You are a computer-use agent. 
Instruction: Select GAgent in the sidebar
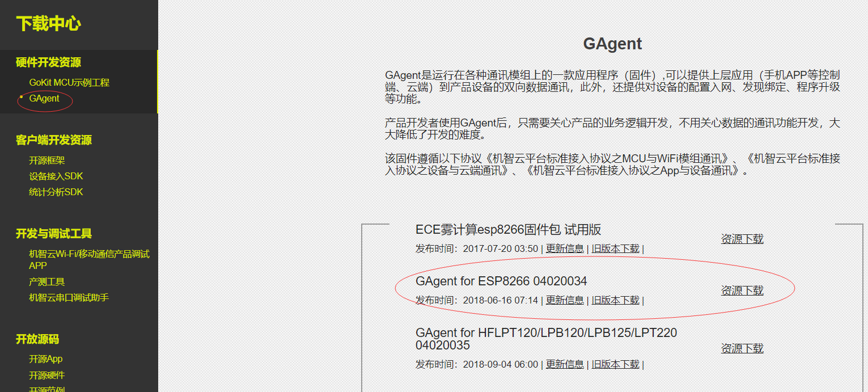coord(44,98)
